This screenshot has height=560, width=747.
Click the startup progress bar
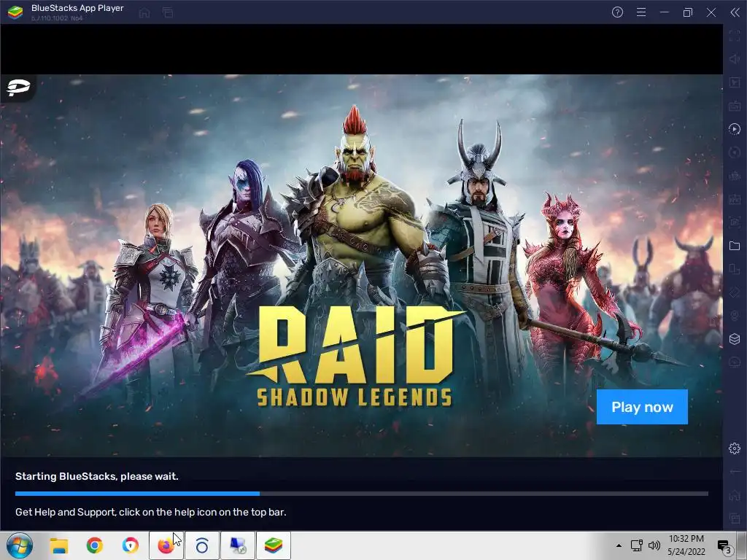click(x=362, y=494)
